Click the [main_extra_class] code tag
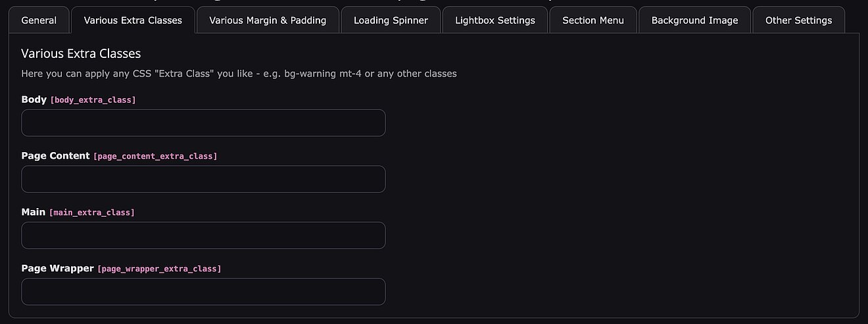Screen dimensions: 868x324 coord(91,213)
